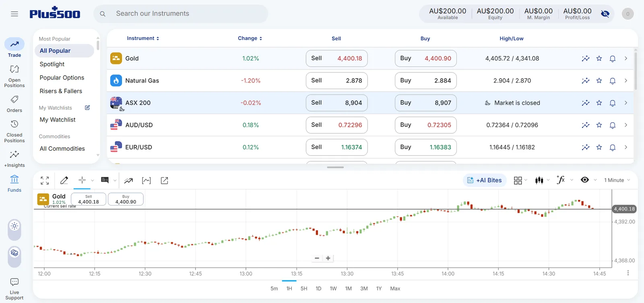Open chart layout grid dropdown
The image size is (644, 303).
click(520, 180)
